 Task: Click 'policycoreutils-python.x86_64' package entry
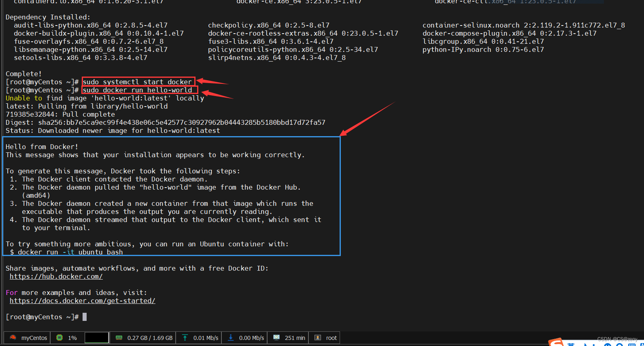(x=293, y=49)
